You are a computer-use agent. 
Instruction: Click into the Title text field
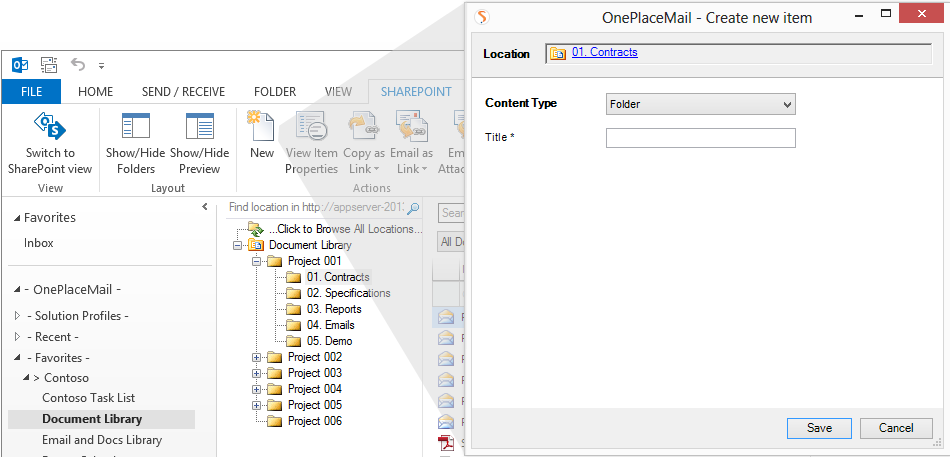point(700,138)
